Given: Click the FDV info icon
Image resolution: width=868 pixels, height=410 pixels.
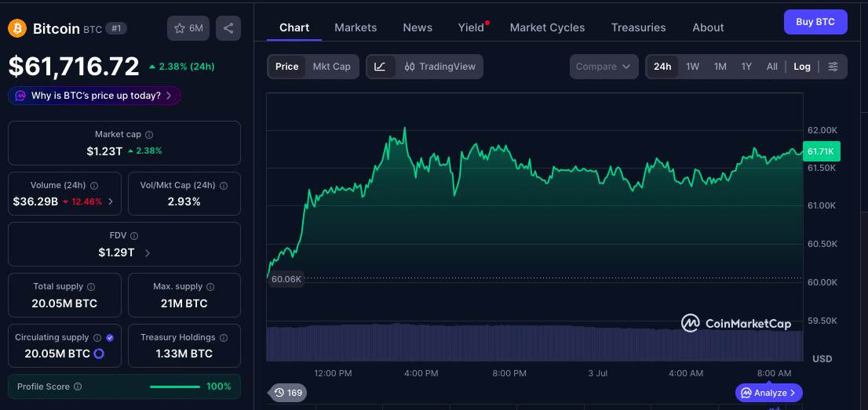Looking at the screenshot, I should pyautogui.click(x=134, y=236).
